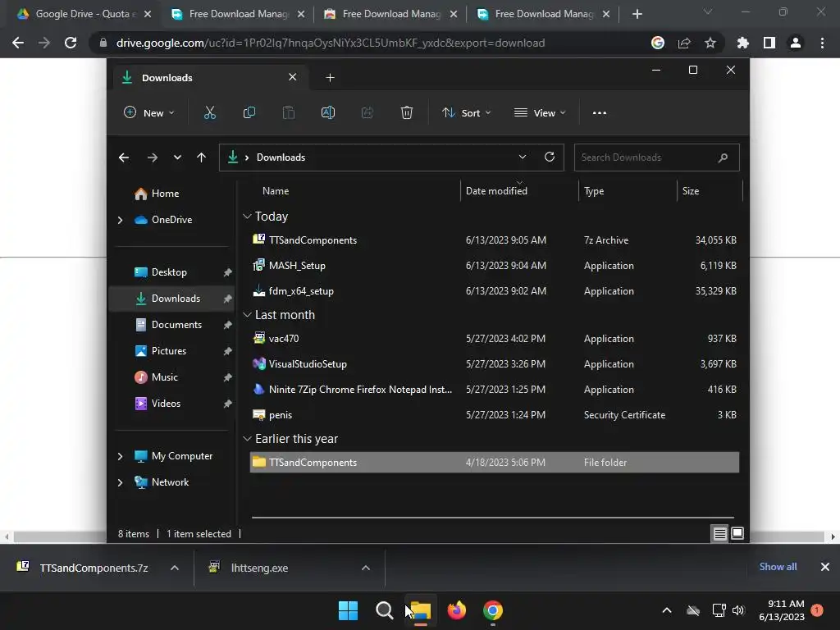
Task: Expand OneDrive in the navigation pane
Action: pyautogui.click(x=120, y=220)
